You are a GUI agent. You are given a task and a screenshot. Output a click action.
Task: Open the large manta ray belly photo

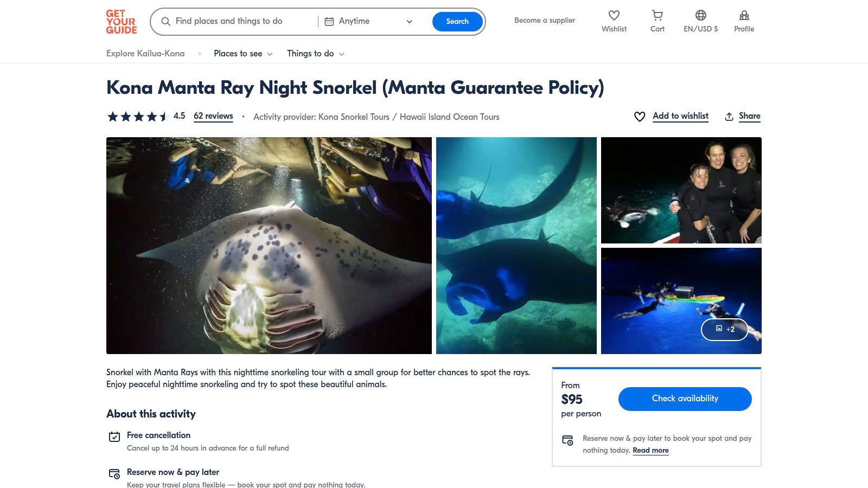269,246
